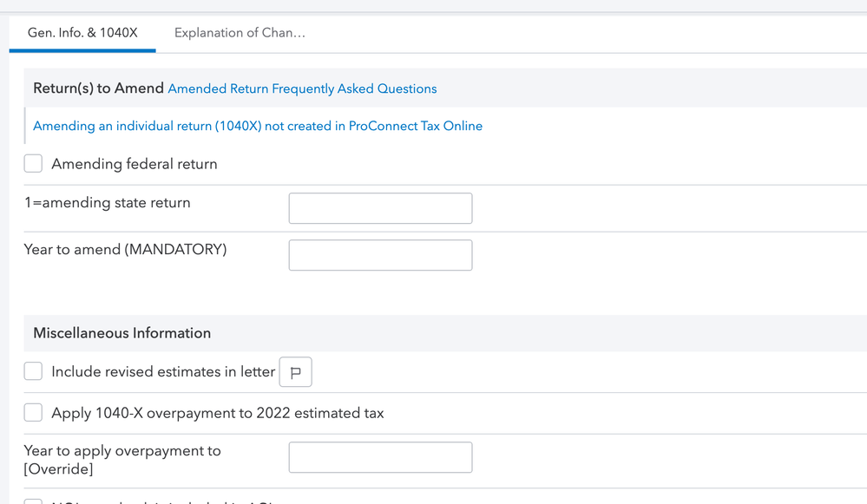Open Amended Return Frequently Asked Questions link
Viewport: 867px width, 504px height.
point(302,88)
